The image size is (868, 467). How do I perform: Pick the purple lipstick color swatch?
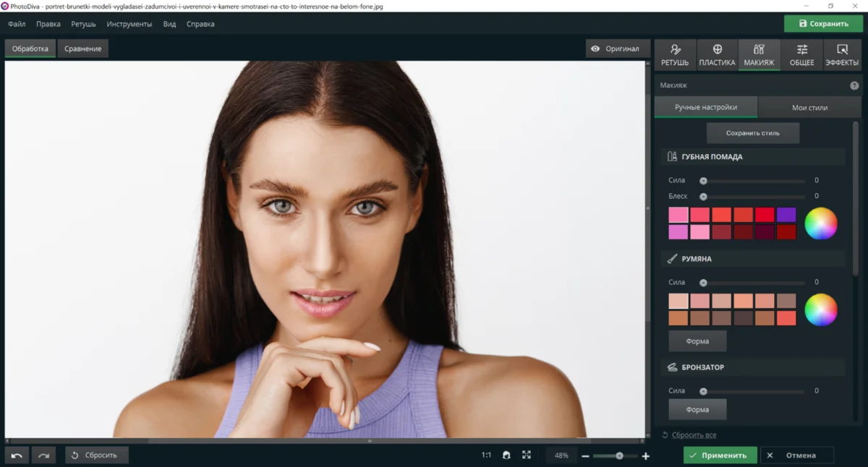click(x=786, y=215)
